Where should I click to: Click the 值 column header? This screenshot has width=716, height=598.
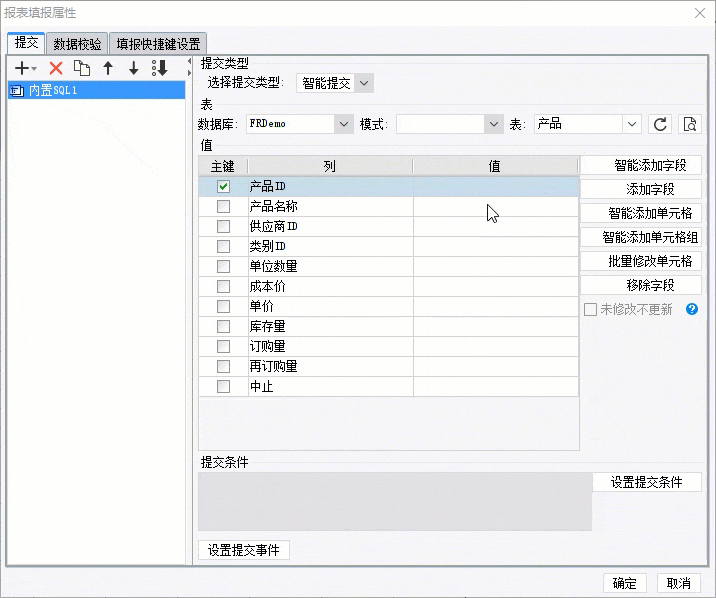point(495,166)
